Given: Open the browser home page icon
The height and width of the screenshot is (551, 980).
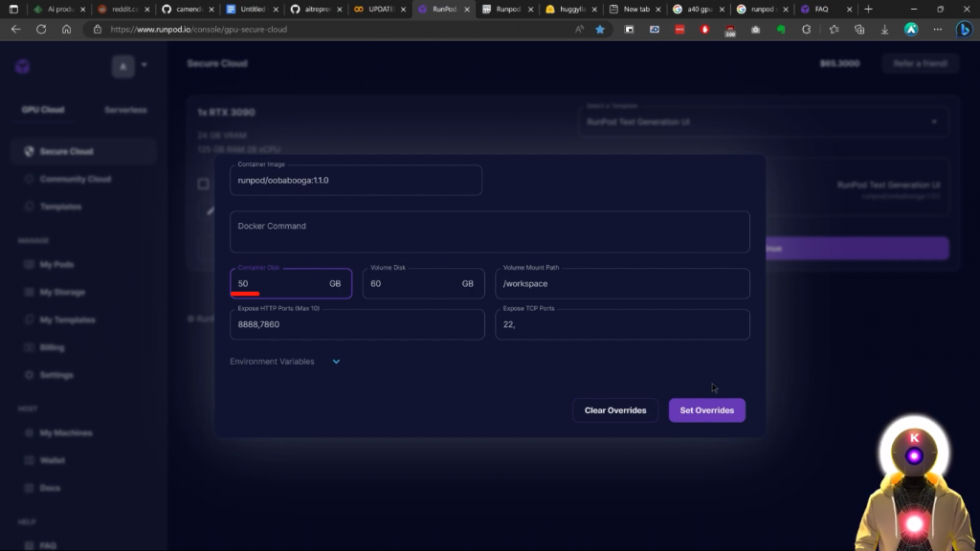Looking at the screenshot, I should [66, 30].
